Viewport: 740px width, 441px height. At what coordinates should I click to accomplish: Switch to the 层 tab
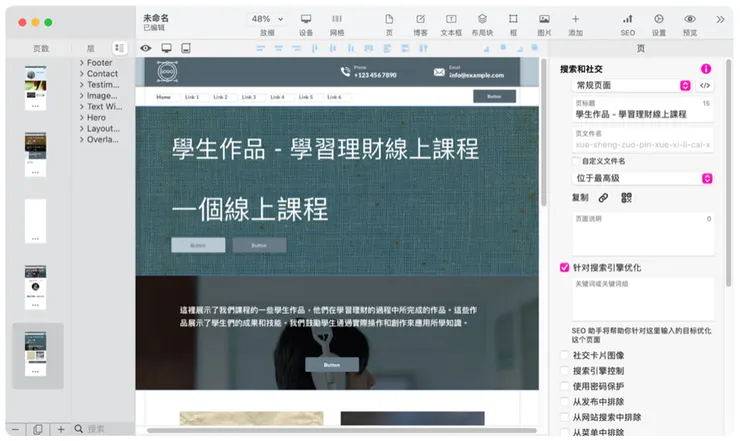click(x=91, y=48)
